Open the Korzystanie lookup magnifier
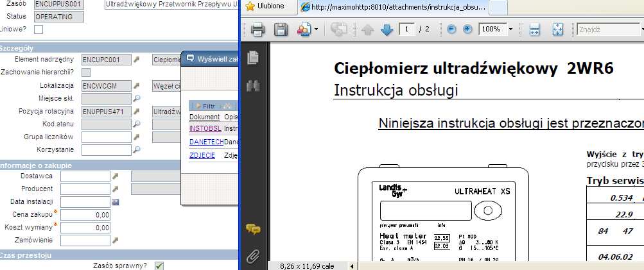 [137, 149]
